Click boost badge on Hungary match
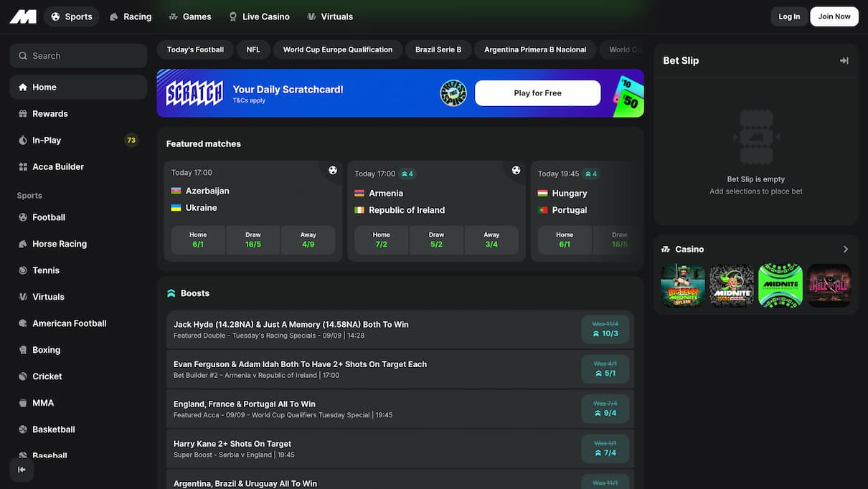 coord(591,174)
